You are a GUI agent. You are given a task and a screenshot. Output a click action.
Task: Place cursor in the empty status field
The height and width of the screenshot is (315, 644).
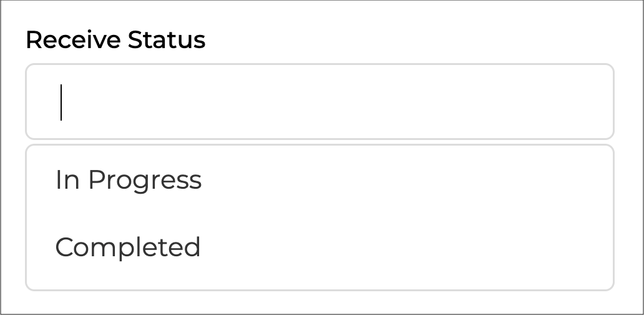pyautogui.click(x=320, y=101)
